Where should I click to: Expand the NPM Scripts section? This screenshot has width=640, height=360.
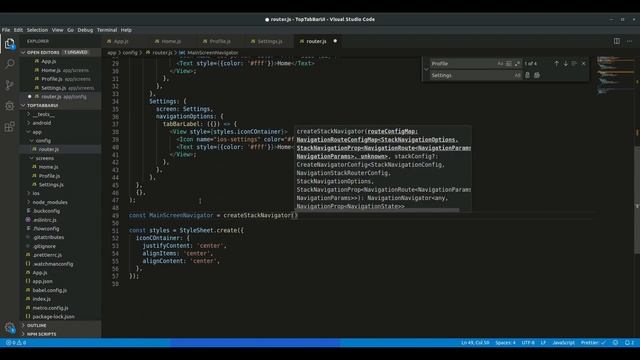[x=60, y=334]
